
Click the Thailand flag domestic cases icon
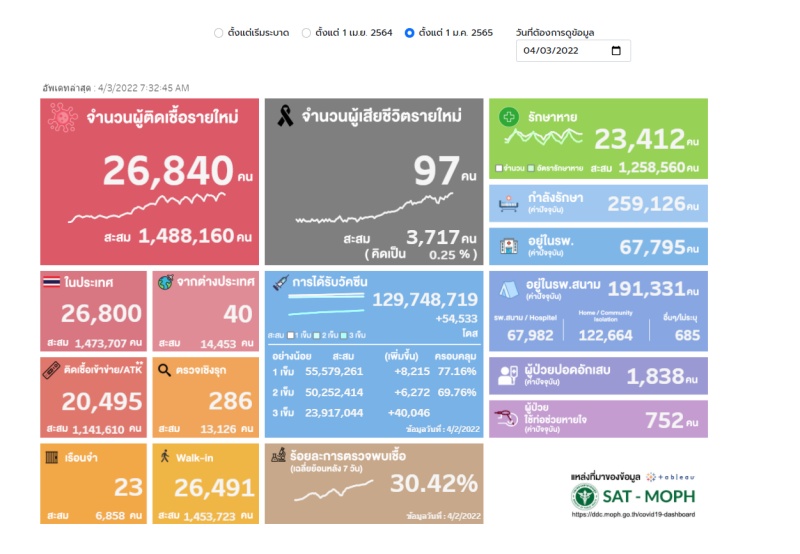tap(55, 282)
